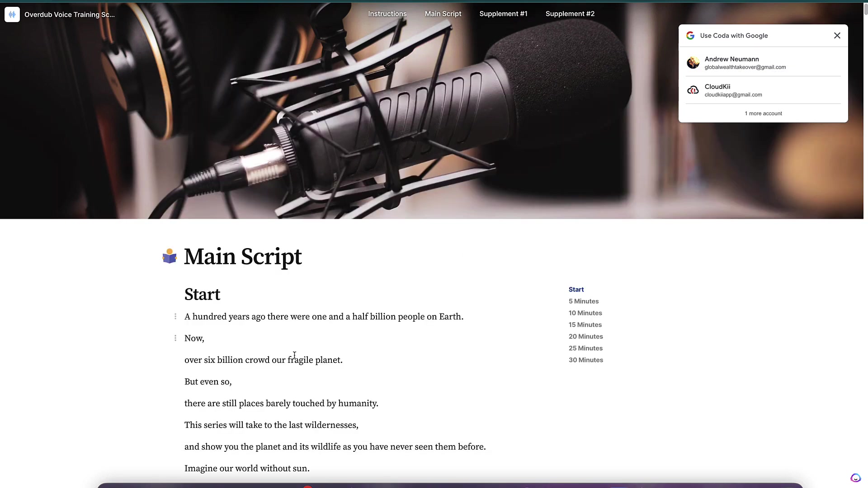Choose the CloudKii Google account
The width and height of the screenshot is (868, 488).
pos(763,90)
